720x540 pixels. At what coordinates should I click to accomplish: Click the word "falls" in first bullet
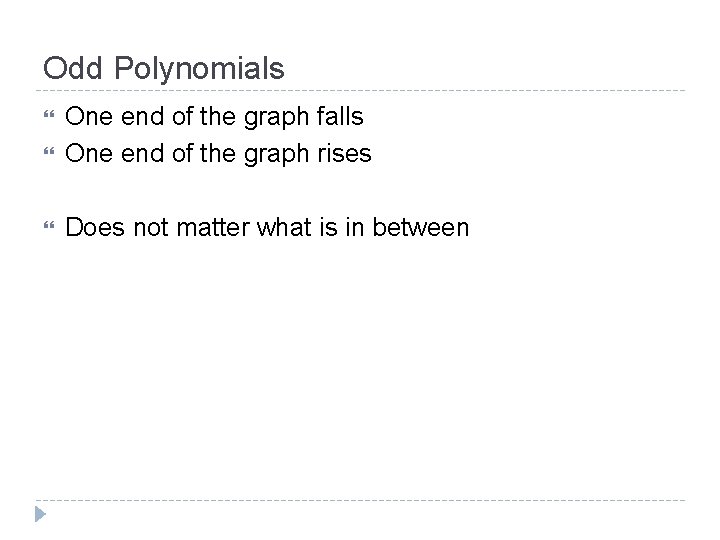click(338, 116)
